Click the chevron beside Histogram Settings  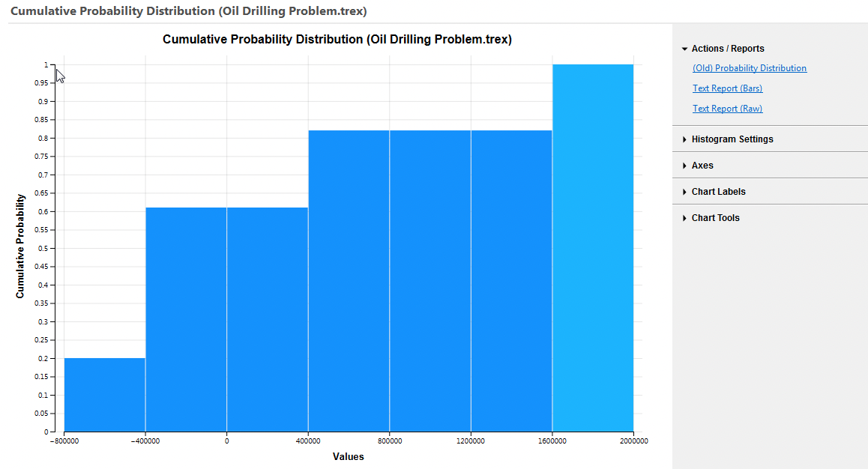point(684,139)
